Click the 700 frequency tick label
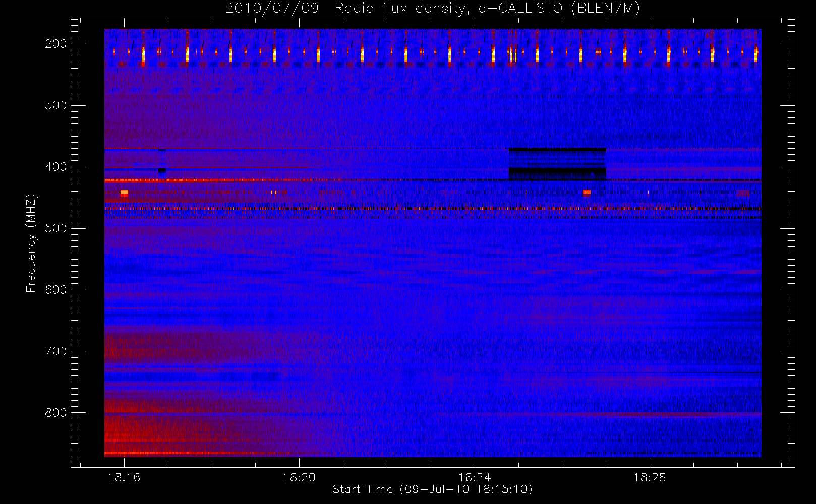 click(x=56, y=351)
